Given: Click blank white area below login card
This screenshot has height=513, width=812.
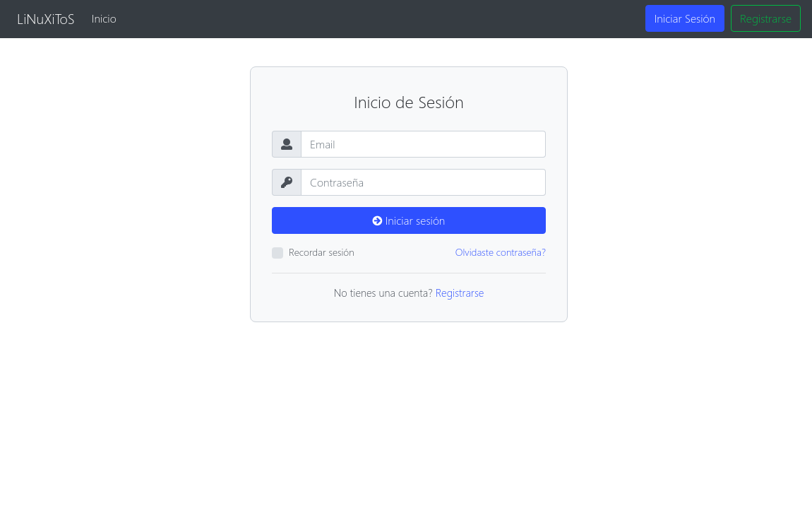Looking at the screenshot, I should 409,415.
